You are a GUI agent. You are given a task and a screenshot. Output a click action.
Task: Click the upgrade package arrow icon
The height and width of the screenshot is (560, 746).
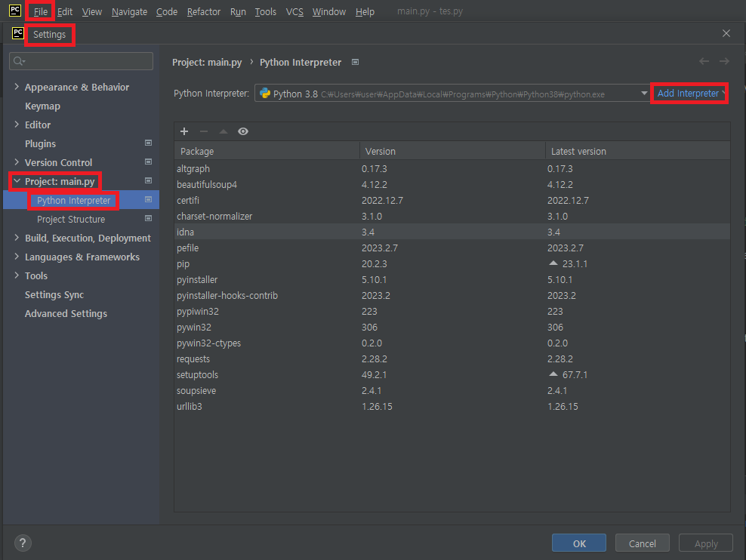tap(223, 131)
